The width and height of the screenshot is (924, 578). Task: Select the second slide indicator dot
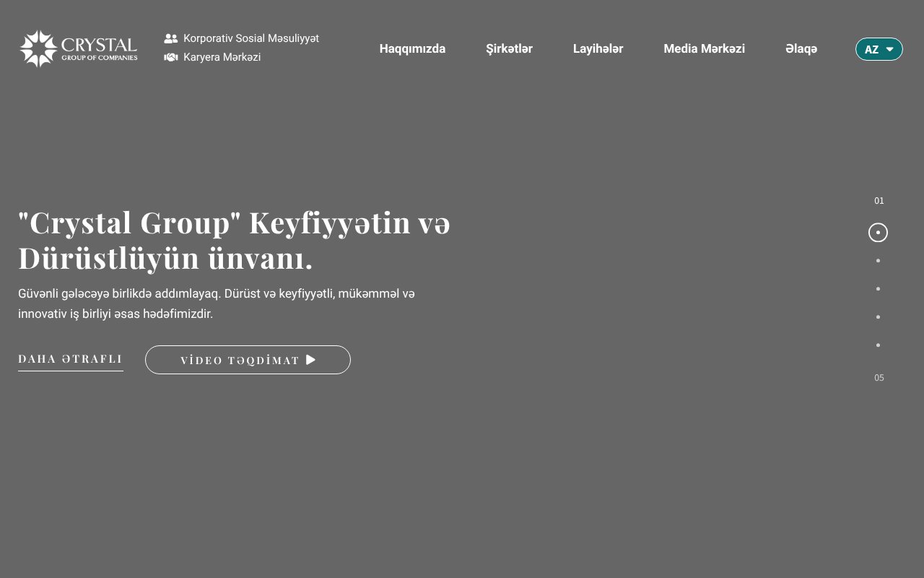click(878, 260)
